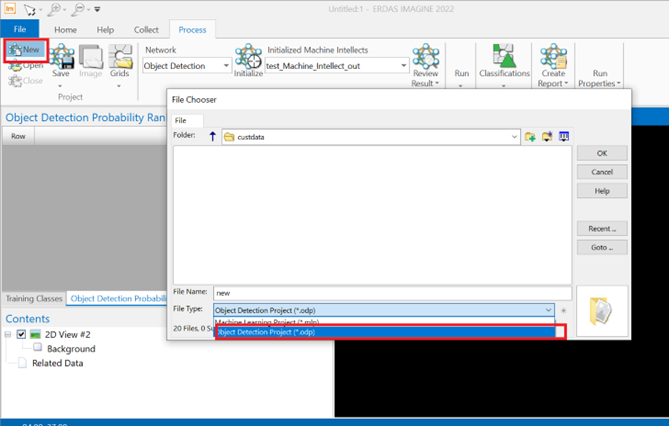Image resolution: width=669 pixels, height=426 pixels.
Task: Select Object Detection Project (*.odp) option
Action: pos(390,332)
